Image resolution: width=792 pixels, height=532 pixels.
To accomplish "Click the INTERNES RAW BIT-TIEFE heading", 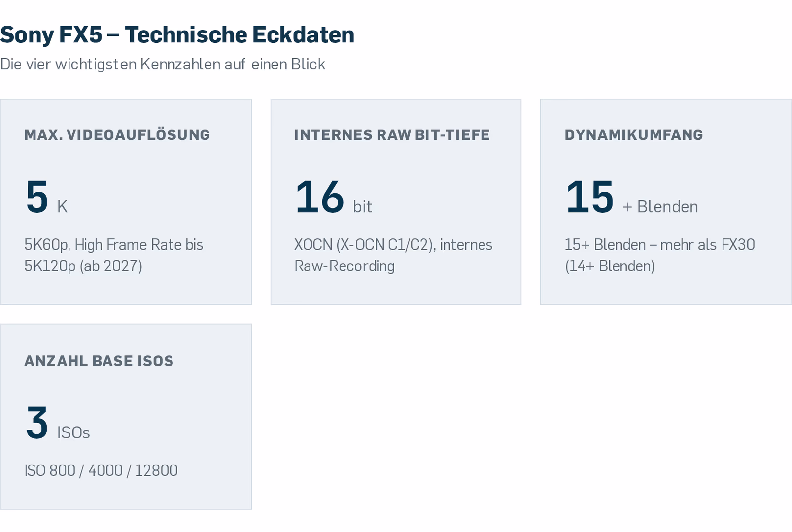I will pos(392,134).
